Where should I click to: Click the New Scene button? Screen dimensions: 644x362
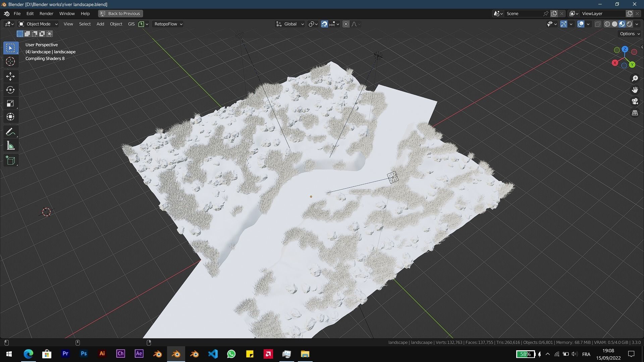554,13
